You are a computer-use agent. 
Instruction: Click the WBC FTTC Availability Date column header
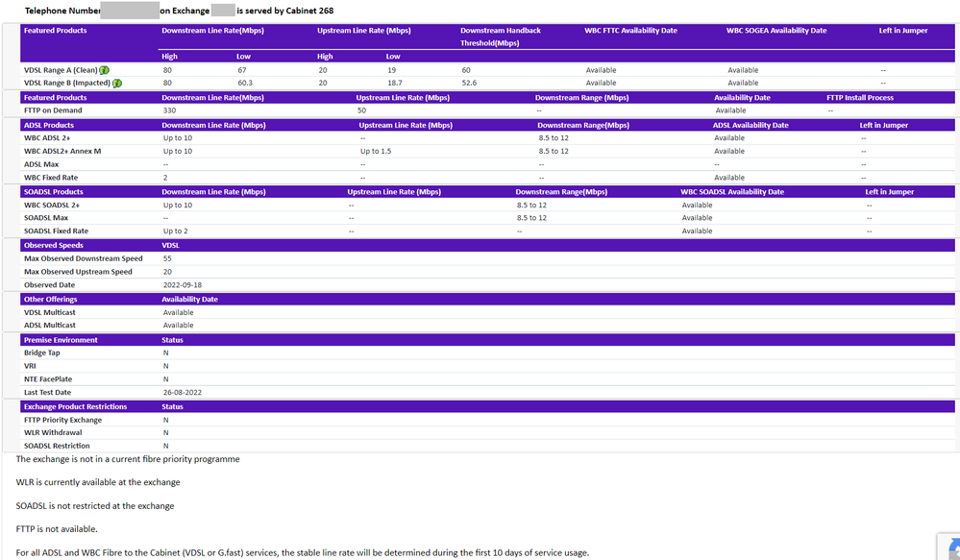coord(630,31)
